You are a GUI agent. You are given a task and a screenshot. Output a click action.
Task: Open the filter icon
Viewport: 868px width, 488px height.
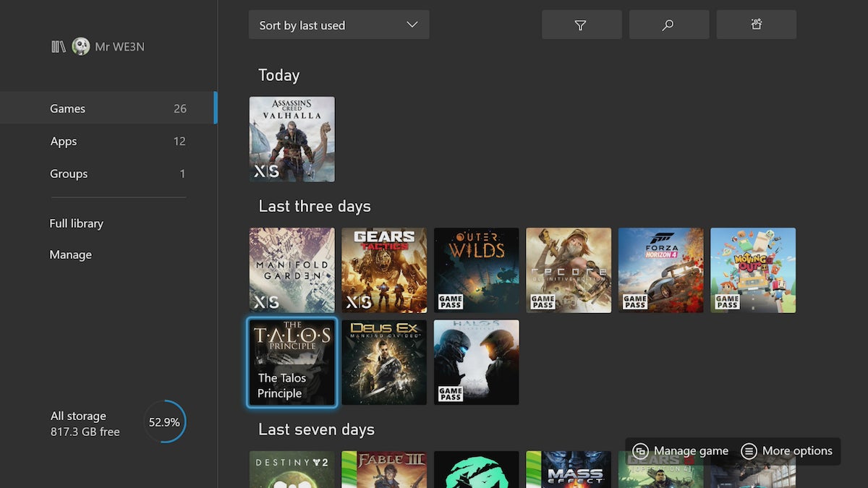tap(582, 24)
